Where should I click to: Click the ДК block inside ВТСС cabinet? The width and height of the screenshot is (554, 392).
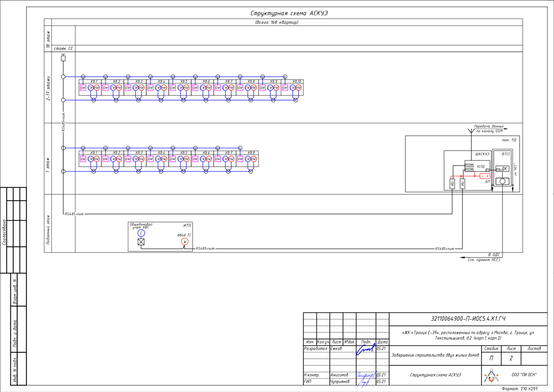point(502,168)
